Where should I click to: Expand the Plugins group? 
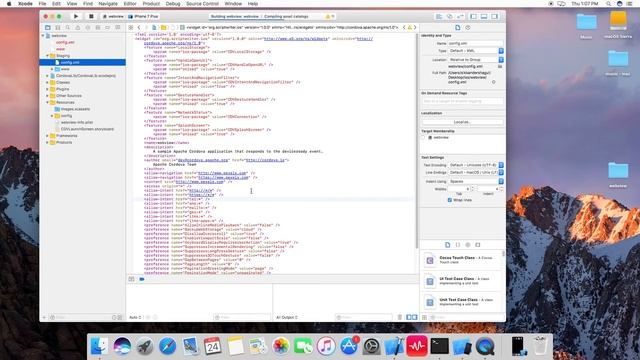pos(47,89)
